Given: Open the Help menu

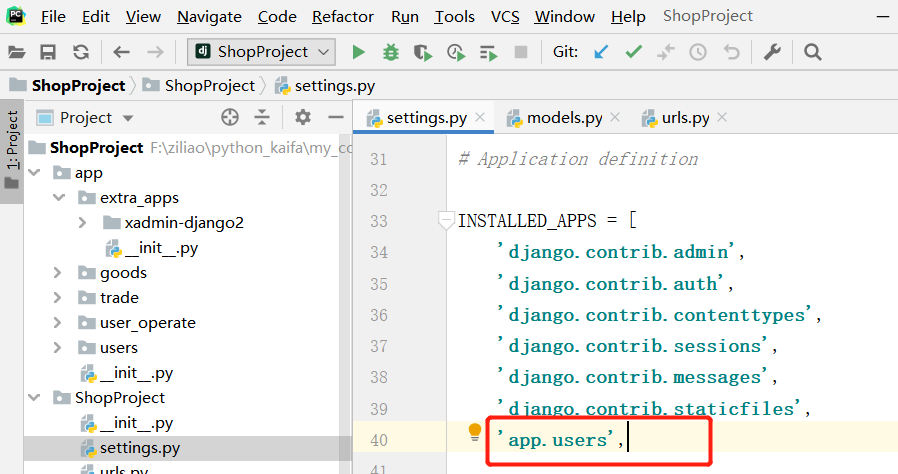Looking at the screenshot, I should (x=628, y=17).
